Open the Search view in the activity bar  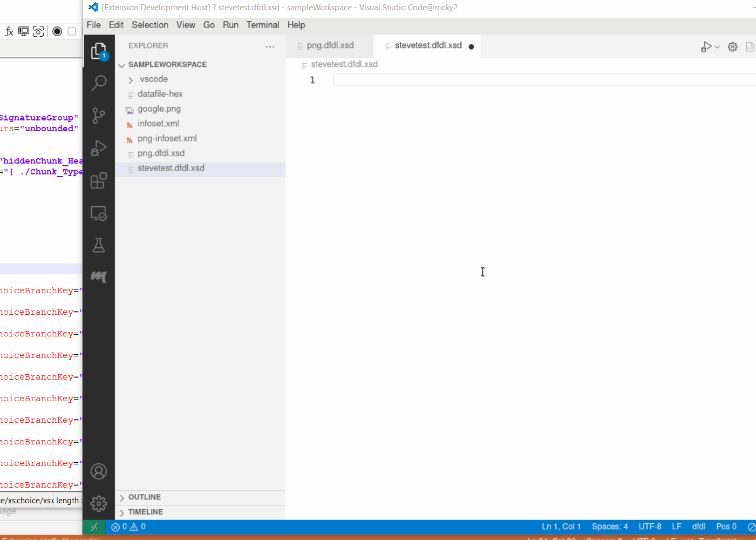[99, 83]
